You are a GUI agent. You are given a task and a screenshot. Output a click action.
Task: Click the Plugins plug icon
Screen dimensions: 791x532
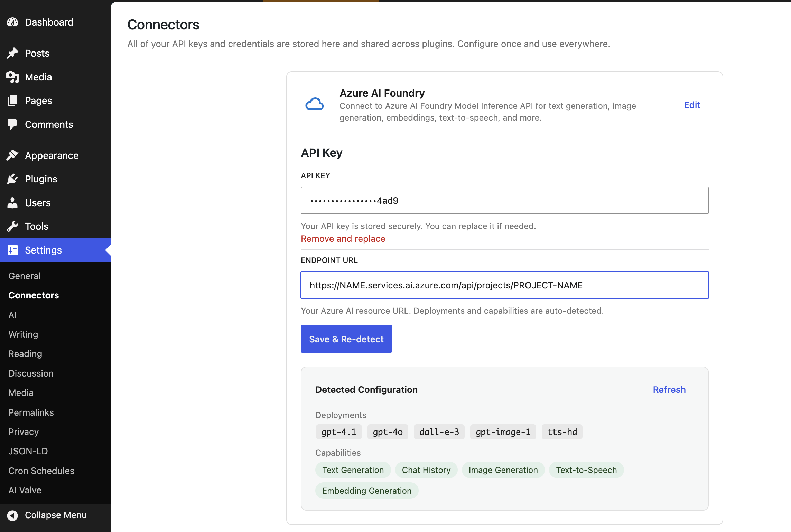(12, 179)
